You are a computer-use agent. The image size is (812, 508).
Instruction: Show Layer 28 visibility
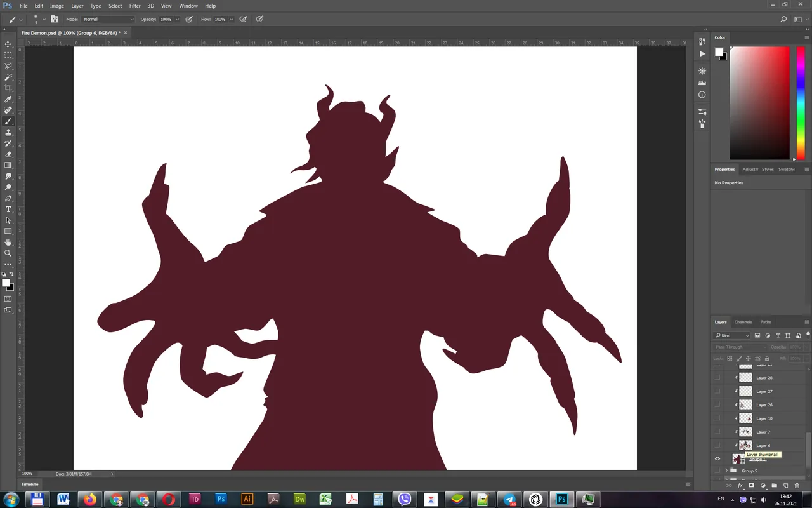pyautogui.click(x=717, y=378)
